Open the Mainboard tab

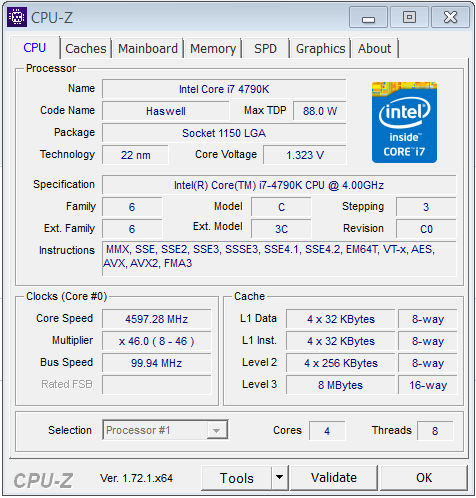click(148, 49)
